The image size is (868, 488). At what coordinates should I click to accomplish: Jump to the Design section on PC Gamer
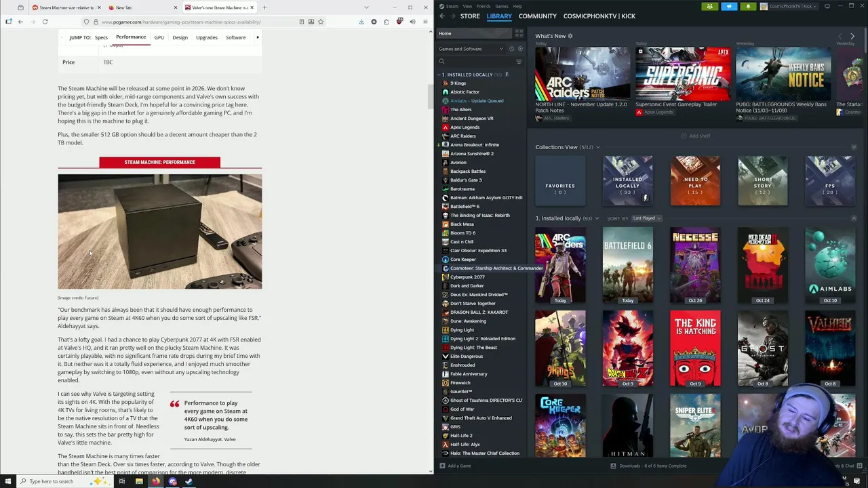pos(180,37)
